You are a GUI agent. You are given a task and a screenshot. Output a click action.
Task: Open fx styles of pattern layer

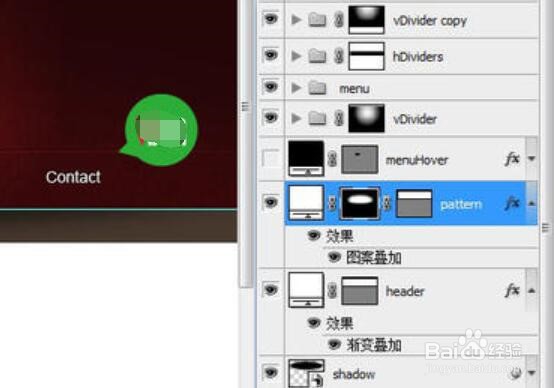pyautogui.click(x=512, y=203)
